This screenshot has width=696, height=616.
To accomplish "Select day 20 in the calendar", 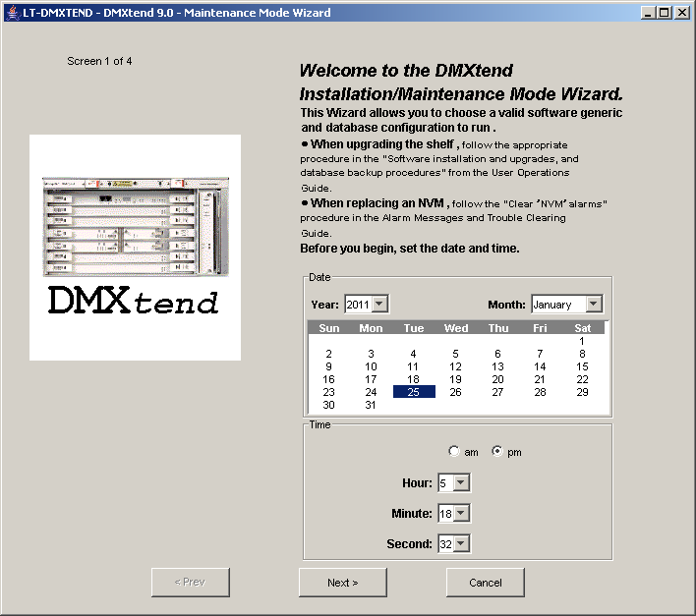I will point(497,379).
